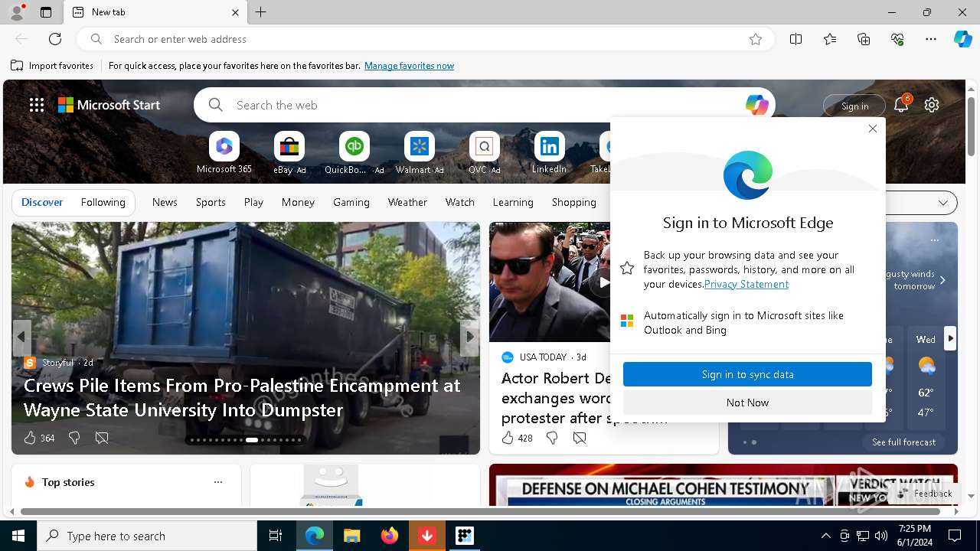
Task: Open tab actions menu
Action: tap(46, 12)
